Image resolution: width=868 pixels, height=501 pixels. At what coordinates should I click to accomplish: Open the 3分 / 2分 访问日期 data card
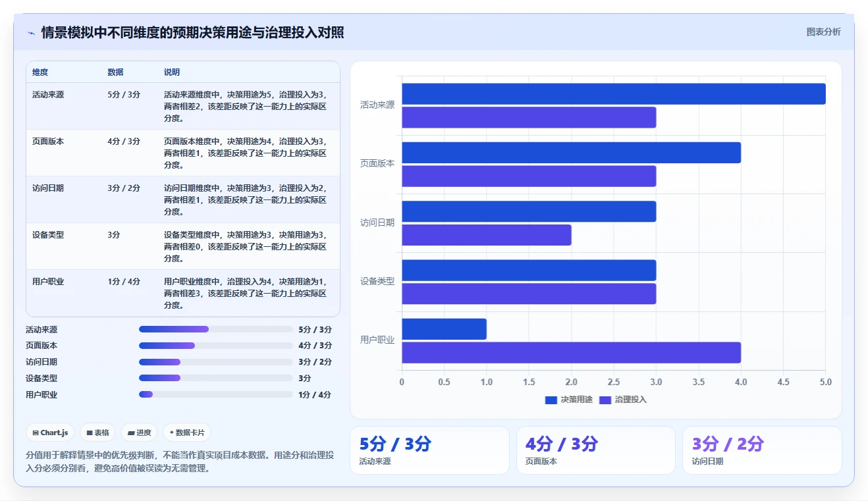coord(762,450)
